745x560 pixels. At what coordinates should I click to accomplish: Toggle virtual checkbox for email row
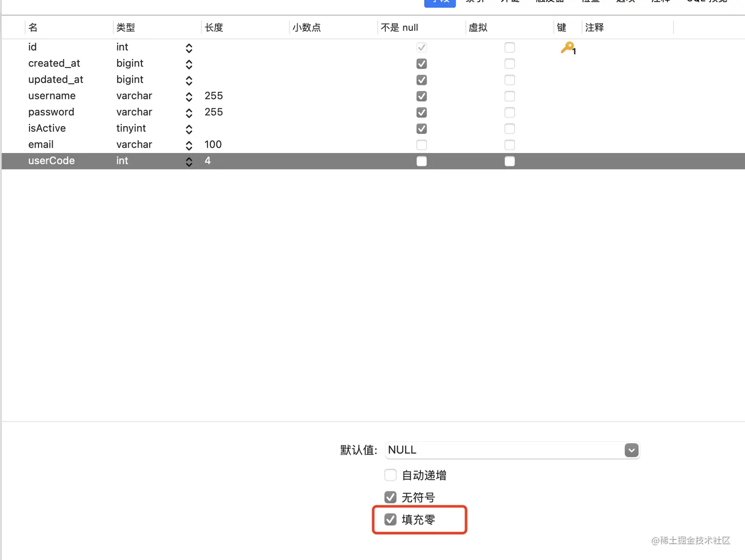click(x=509, y=145)
